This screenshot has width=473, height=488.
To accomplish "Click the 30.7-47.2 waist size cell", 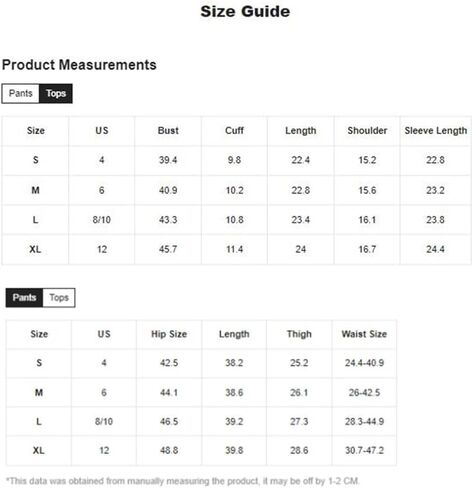I will tap(364, 451).
